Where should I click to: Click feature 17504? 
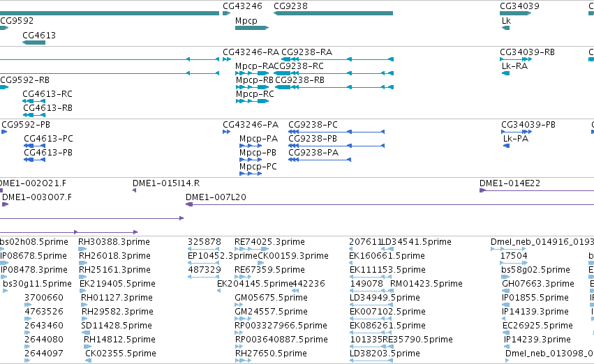[x=514, y=256]
